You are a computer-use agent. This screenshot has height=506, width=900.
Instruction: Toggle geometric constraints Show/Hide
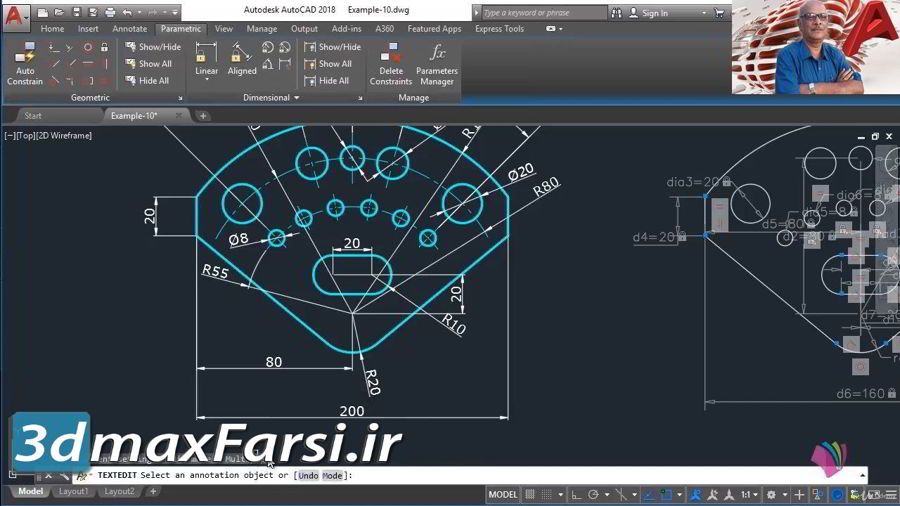coord(152,47)
